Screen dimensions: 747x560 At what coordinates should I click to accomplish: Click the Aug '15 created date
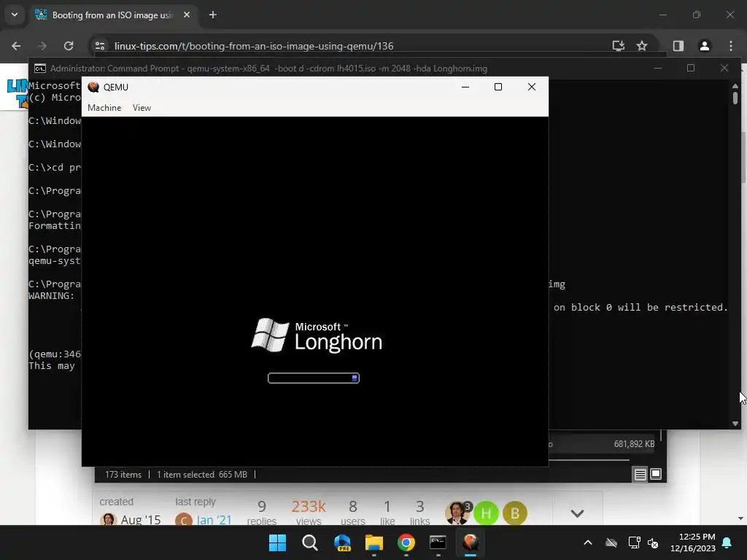(141, 519)
